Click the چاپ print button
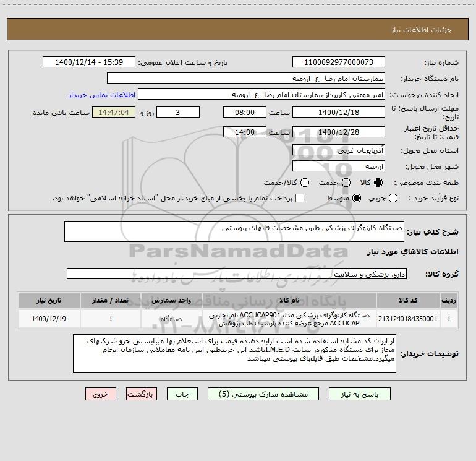 tap(182, 394)
